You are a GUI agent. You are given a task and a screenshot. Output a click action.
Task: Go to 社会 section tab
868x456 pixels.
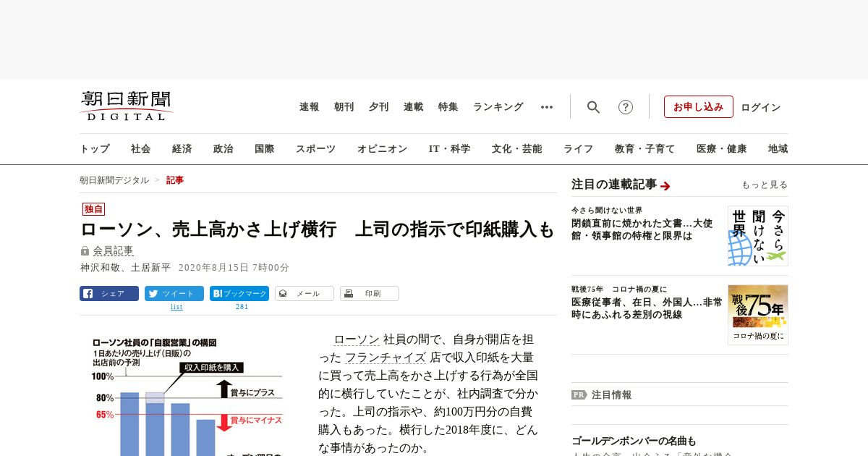pos(141,149)
